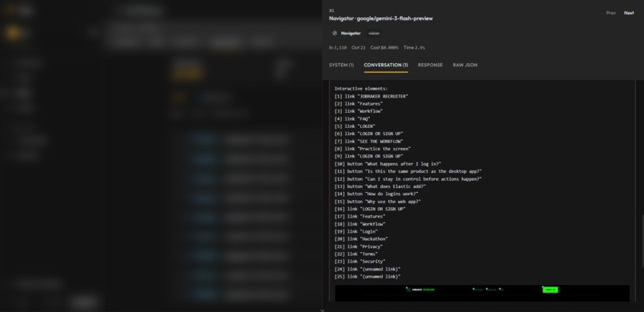Click the In 3,110 token count
The width and height of the screenshot is (644, 312).
(x=338, y=48)
